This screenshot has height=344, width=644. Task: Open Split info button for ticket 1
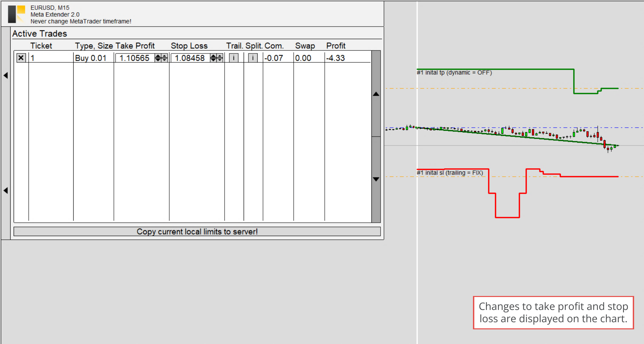[x=253, y=58]
